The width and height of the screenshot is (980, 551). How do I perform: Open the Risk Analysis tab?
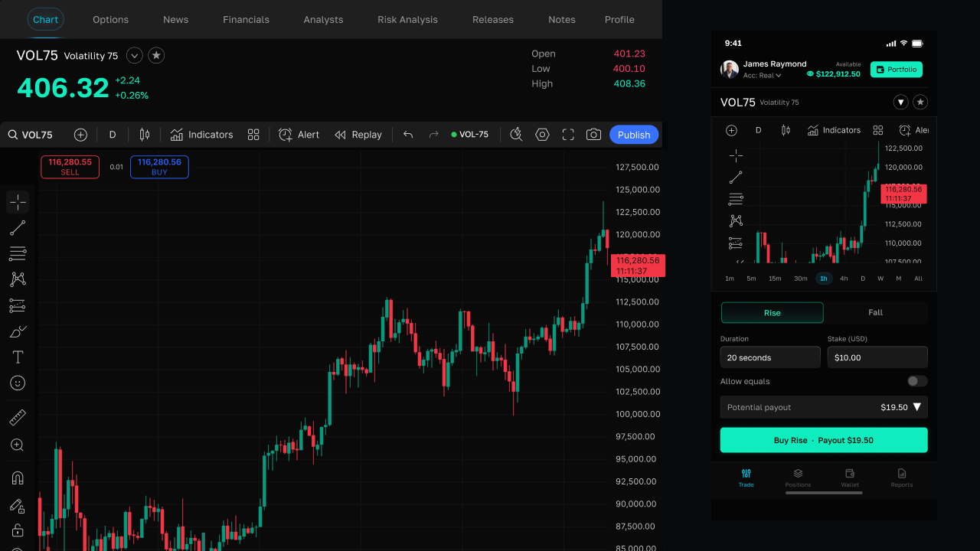pos(407,19)
